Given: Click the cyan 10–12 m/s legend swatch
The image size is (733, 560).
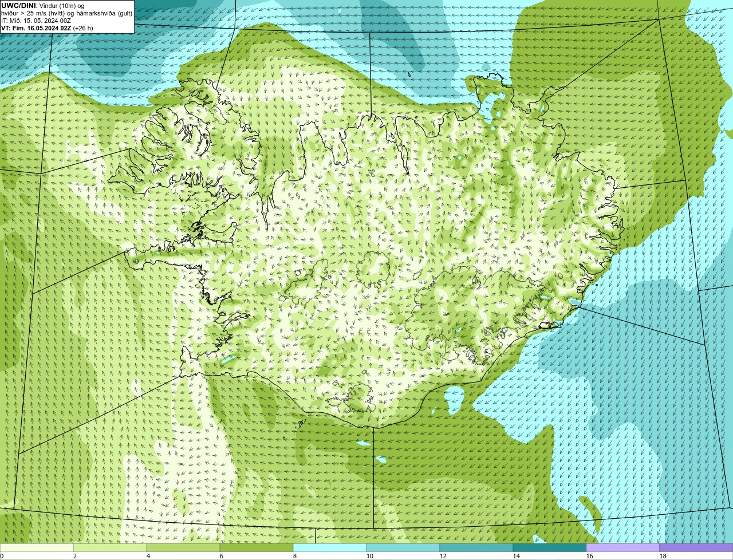Looking at the screenshot, I should pos(403,547).
